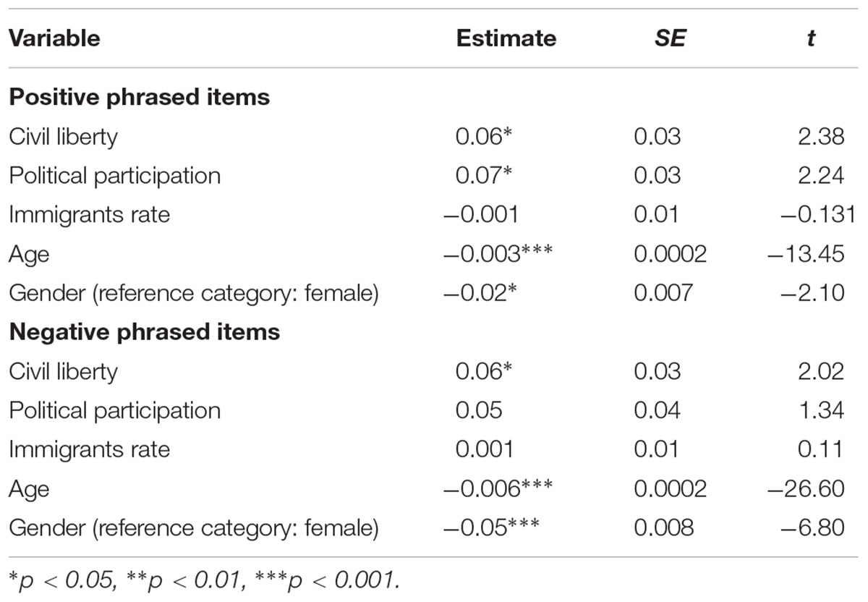Click the Variable column header
Image resolution: width=868 pixels, height=602 pixels.
54,38
